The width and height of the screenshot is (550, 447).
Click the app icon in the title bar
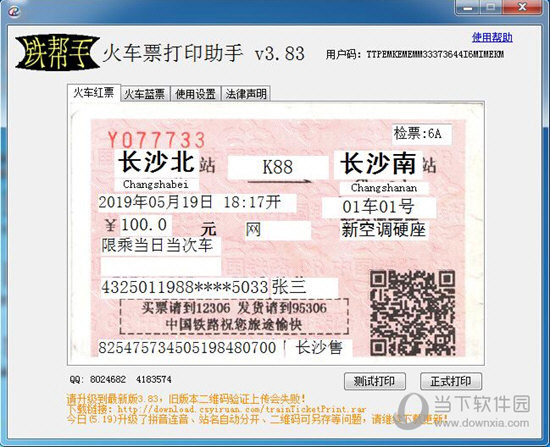click(x=14, y=11)
